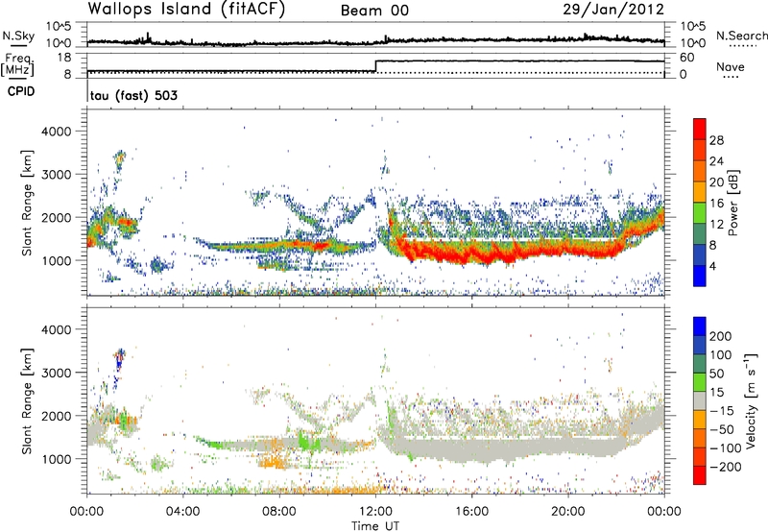Viewport: 768px width, 532px height.
Task: Click the '4000' tick on the Power panel
Action: point(57,132)
